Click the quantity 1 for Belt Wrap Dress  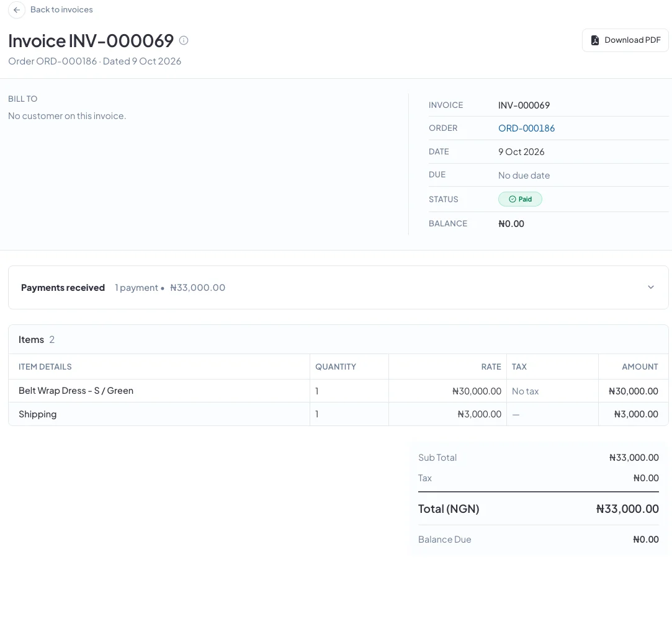click(316, 391)
